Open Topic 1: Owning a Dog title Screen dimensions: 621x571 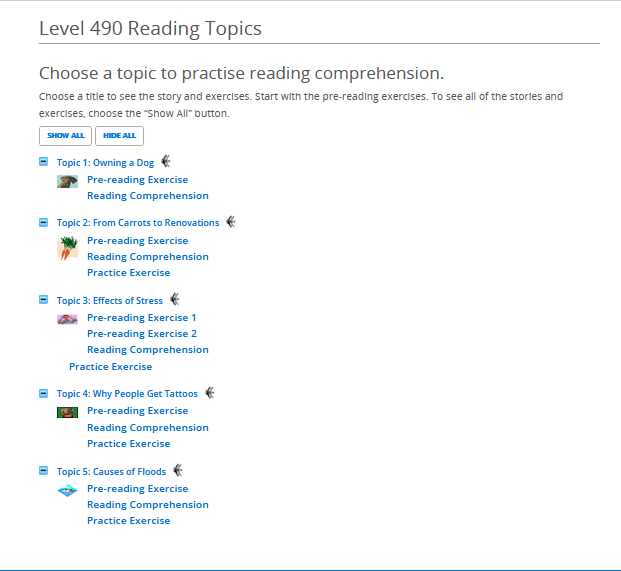[x=105, y=163]
